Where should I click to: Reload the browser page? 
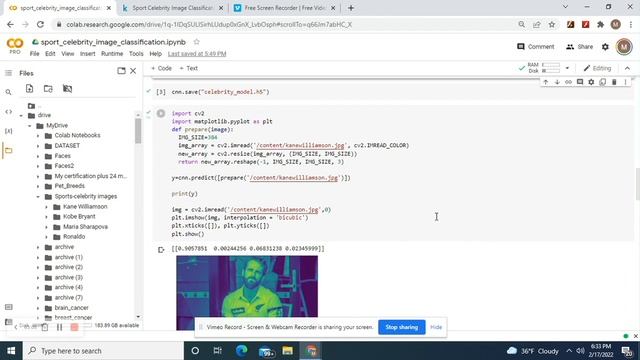(x=40, y=24)
